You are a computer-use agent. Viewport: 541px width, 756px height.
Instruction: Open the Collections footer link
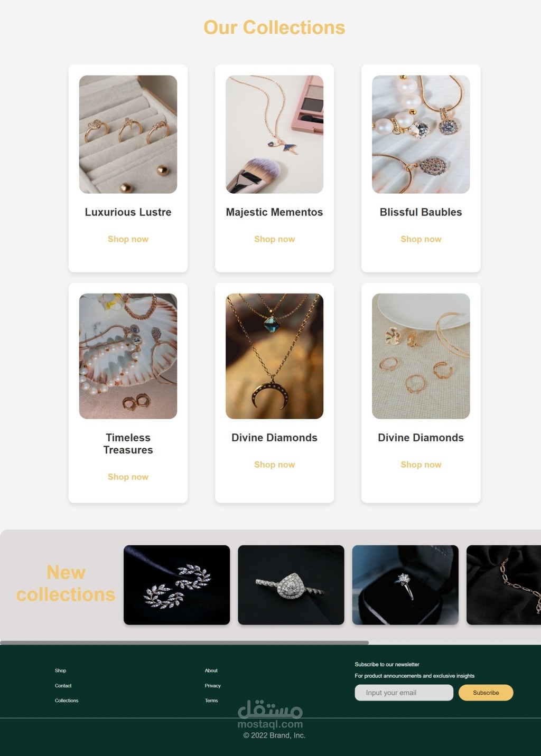click(67, 701)
